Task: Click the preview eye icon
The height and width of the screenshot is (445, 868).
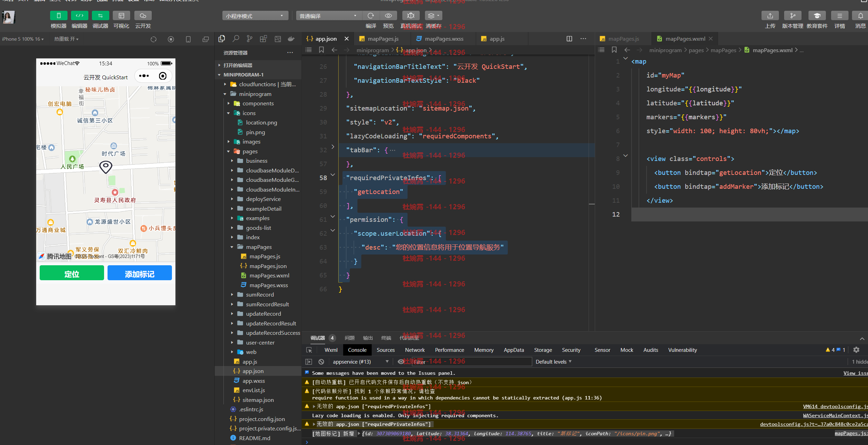Action: click(388, 16)
